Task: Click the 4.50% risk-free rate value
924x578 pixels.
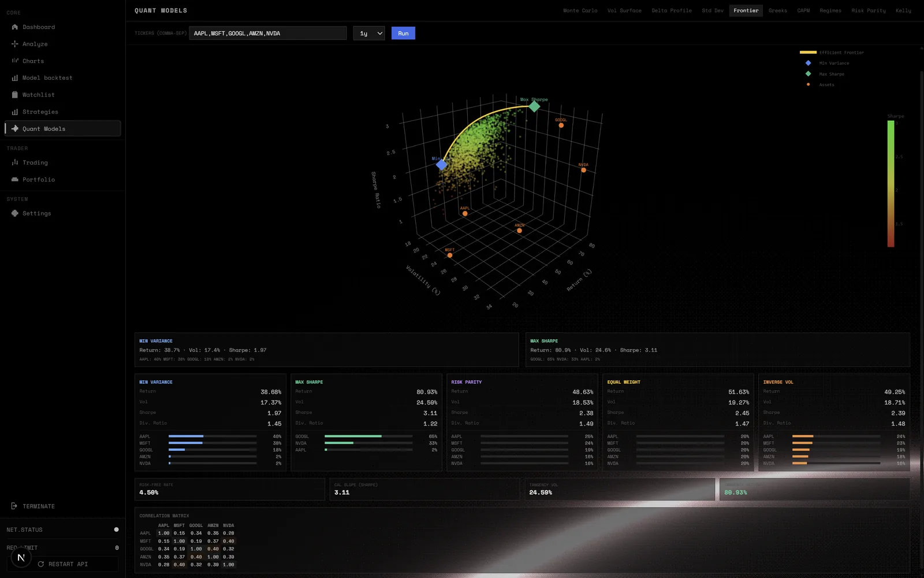Action: (x=148, y=492)
